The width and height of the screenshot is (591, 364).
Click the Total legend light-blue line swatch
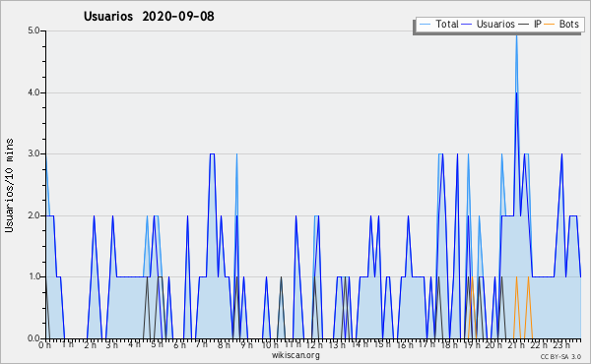(425, 25)
